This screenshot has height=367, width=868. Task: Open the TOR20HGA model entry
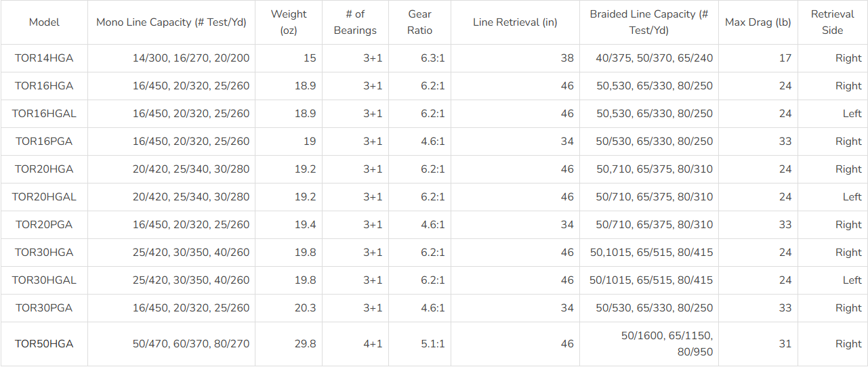tap(44, 169)
